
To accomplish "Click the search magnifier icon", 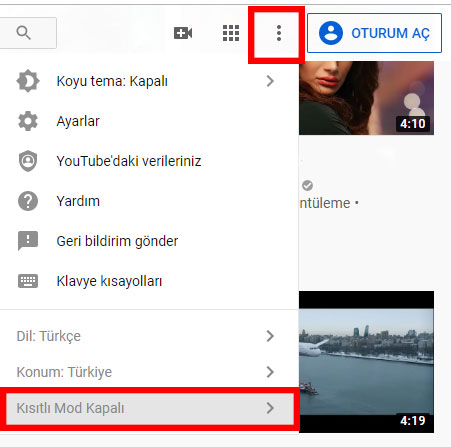I will (23, 33).
